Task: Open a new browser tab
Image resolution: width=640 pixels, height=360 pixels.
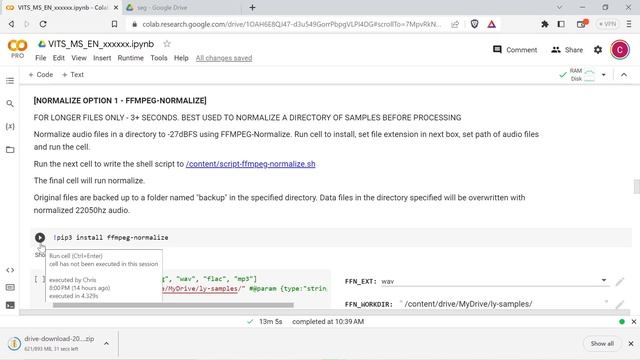Action: pyautogui.click(x=252, y=7)
